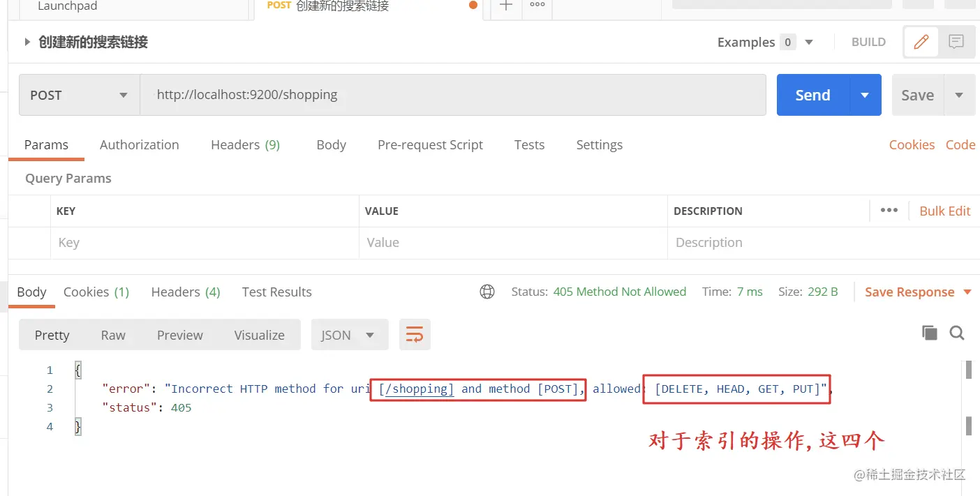
Task: Open the response Headers (4) tab
Action: [x=186, y=292]
